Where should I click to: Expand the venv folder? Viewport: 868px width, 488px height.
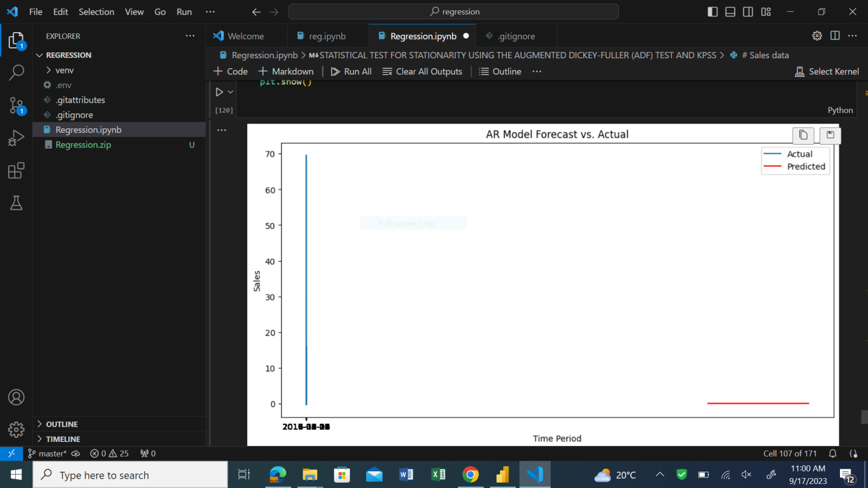[64, 70]
